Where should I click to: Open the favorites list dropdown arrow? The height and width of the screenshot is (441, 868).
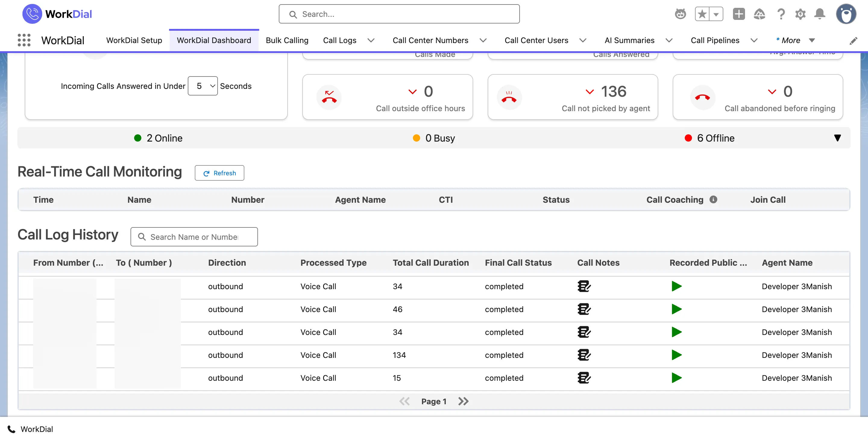coord(716,14)
